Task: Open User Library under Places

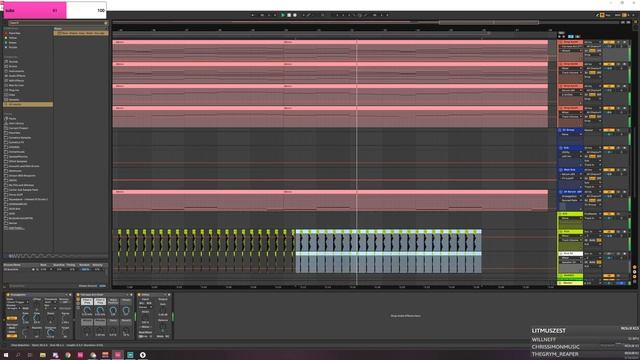Action: (16, 123)
